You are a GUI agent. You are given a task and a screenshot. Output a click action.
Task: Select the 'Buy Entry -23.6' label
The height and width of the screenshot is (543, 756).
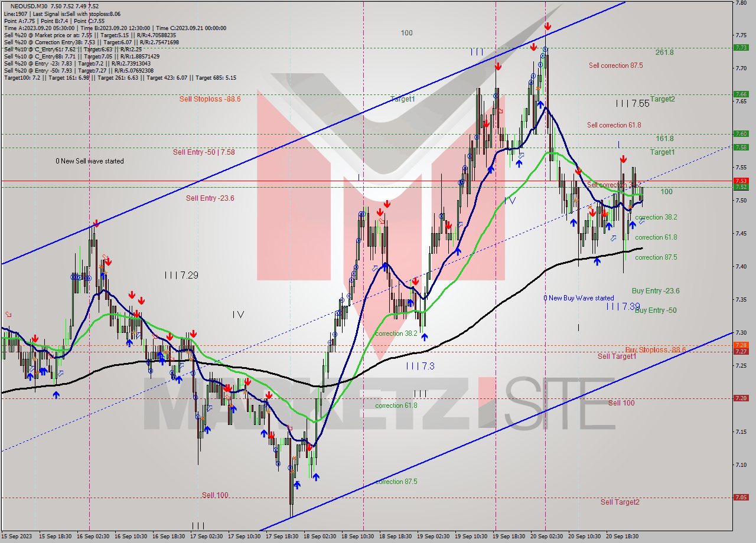pyautogui.click(x=656, y=291)
